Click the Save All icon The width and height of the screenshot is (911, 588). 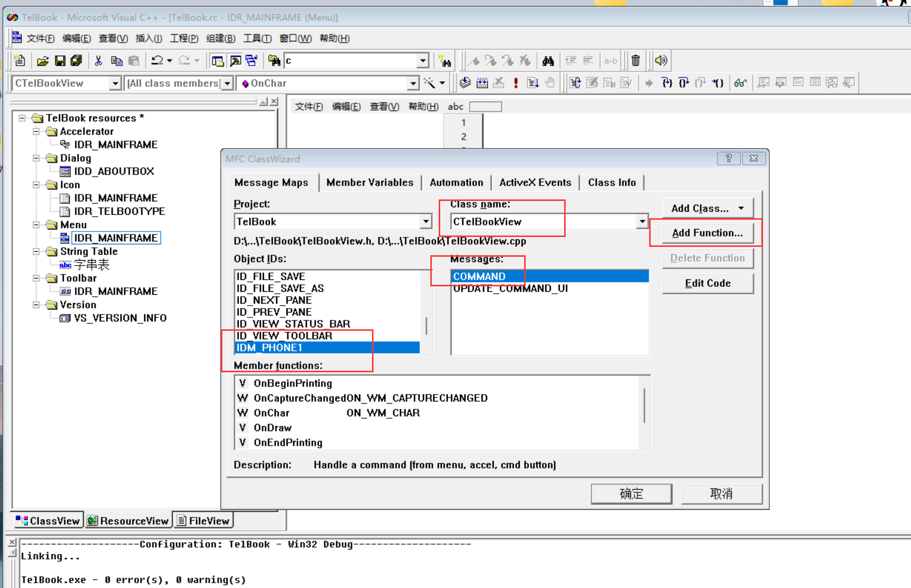[76, 61]
